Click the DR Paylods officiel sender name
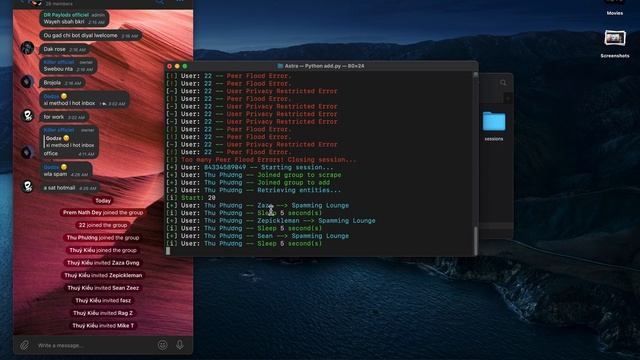The width and height of the screenshot is (640, 360). click(66, 15)
